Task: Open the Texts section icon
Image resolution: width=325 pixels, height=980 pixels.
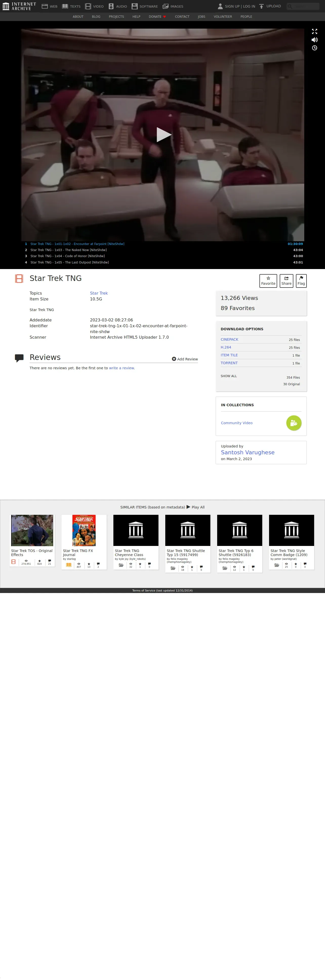Action: click(65, 6)
